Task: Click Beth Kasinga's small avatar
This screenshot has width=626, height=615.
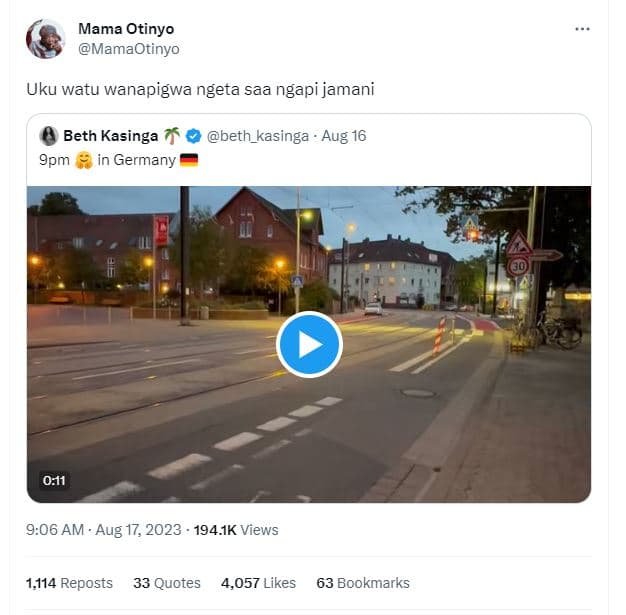Action: (48, 136)
